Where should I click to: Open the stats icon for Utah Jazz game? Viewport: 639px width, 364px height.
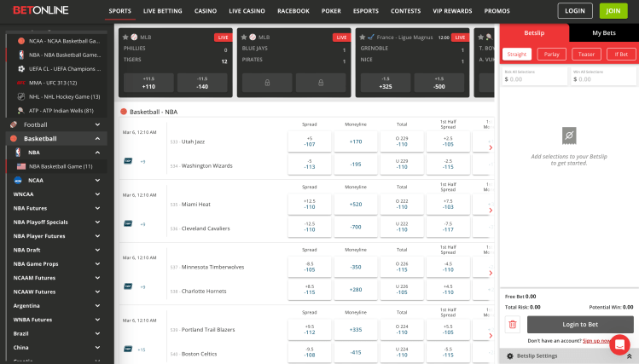(128, 160)
